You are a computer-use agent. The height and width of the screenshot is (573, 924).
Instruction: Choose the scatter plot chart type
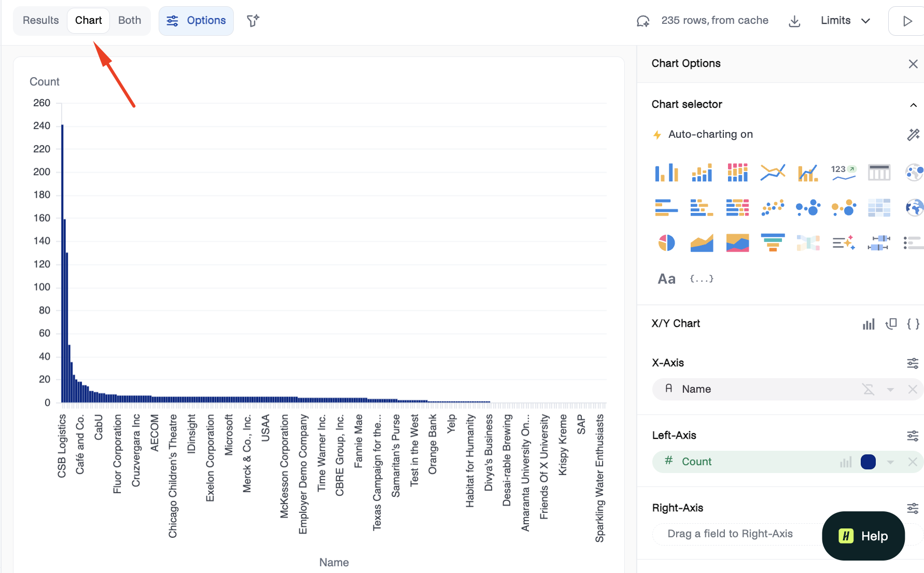coord(773,207)
